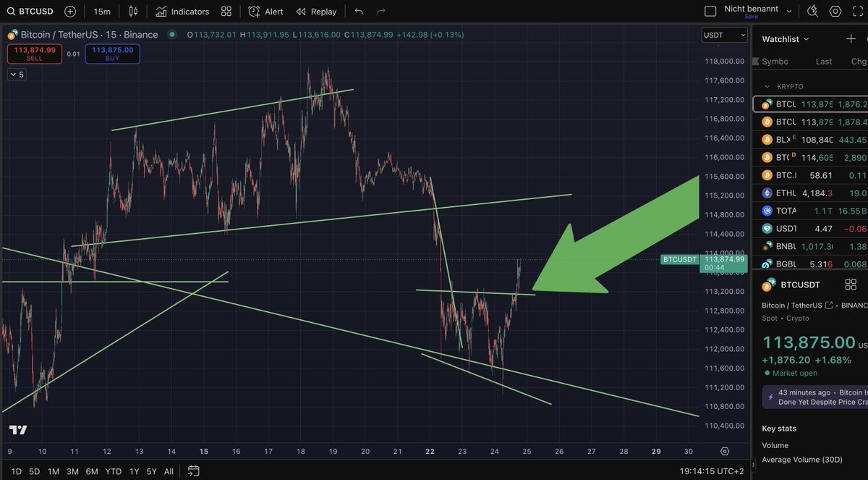Select the USDT watchlist row showing 4.47

point(810,228)
